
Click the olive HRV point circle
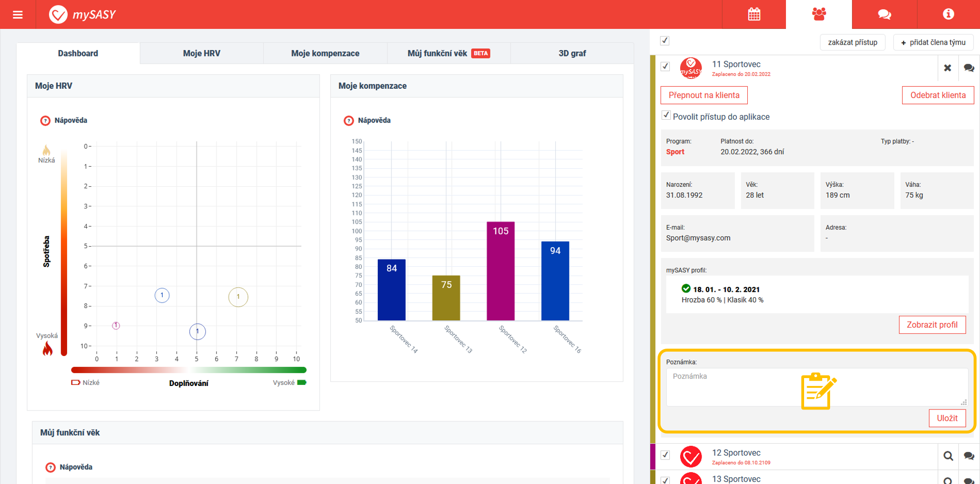(238, 297)
